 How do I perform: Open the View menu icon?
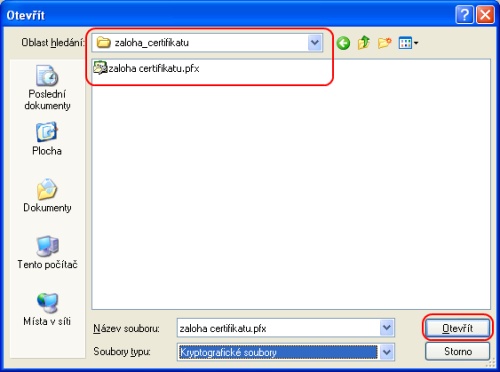(x=408, y=43)
